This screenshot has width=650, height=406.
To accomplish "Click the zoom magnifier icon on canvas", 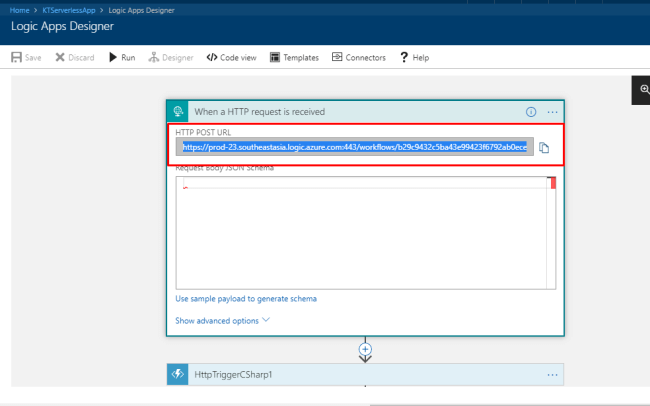I will [x=644, y=90].
